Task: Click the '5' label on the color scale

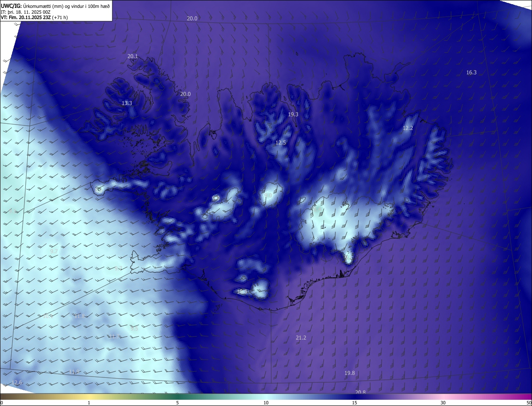Action: 177,403
